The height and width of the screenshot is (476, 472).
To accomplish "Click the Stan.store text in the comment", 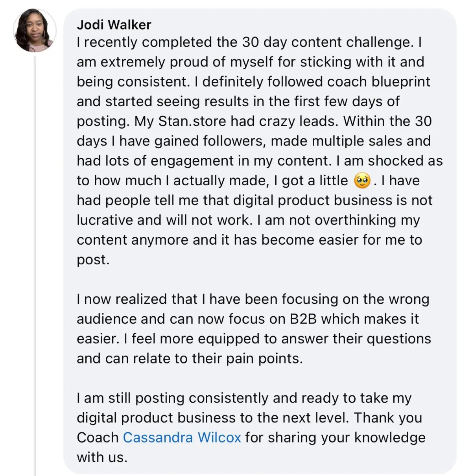I will tap(192, 121).
